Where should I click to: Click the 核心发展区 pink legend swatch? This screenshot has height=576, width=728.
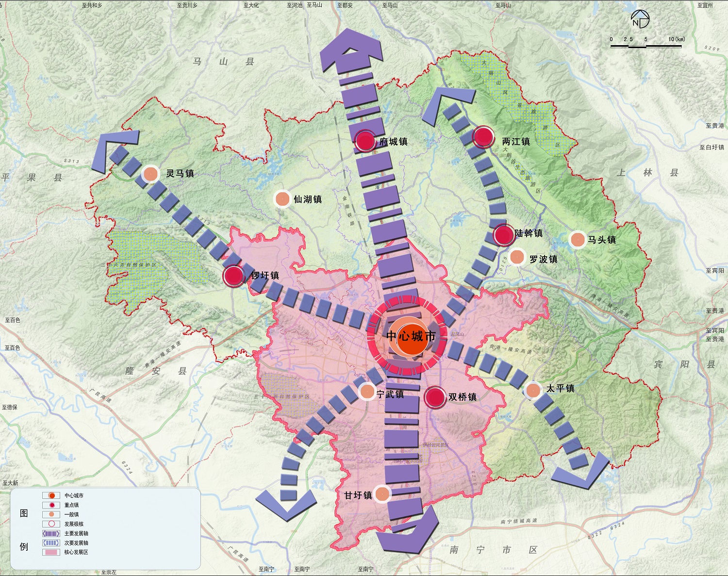click(x=51, y=552)
